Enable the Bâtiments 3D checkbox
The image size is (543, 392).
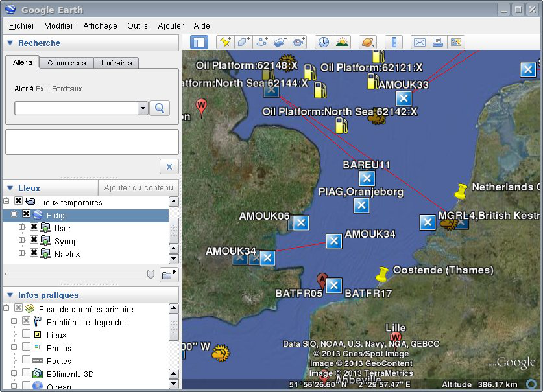pyautogui.click(x=27, y=373)
